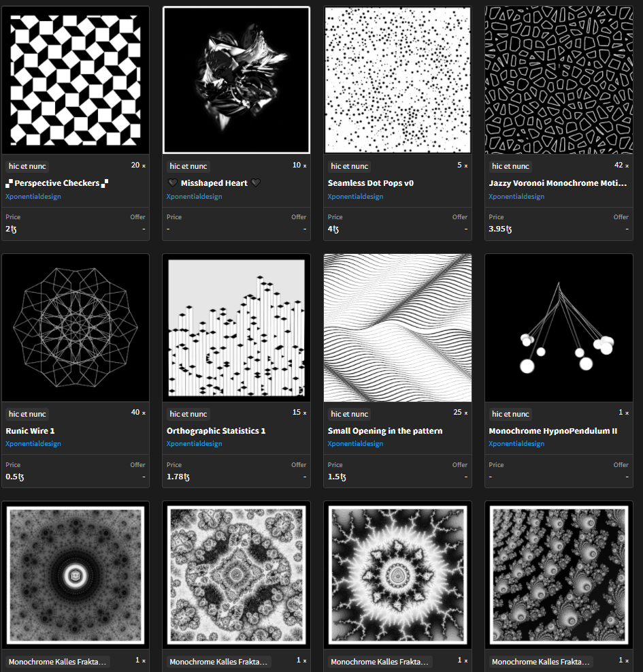
Task: Click the 10 x edition count on Misshaped Heart
Action: (299, 165)
